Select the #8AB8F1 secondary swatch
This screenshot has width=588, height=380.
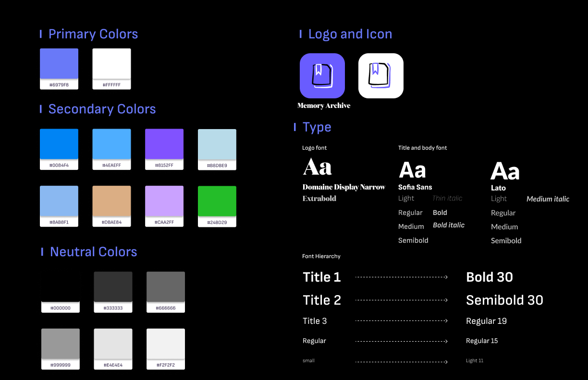(x=59, y=206)
